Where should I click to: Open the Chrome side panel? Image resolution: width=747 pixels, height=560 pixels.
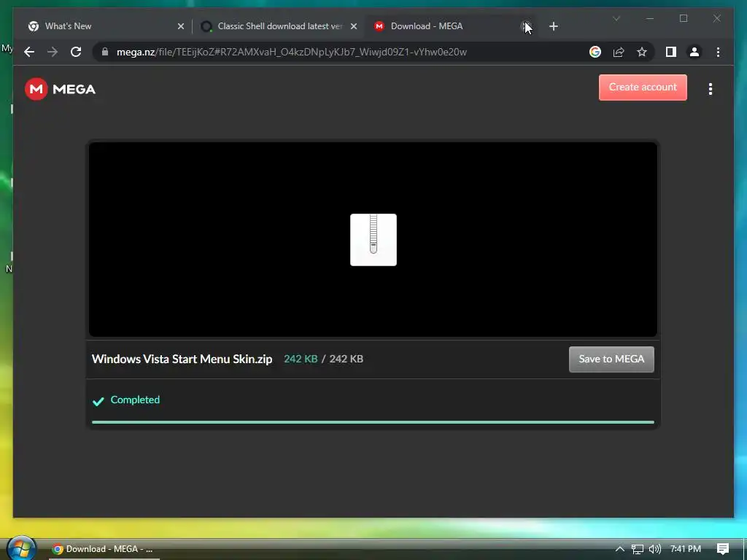(x=671, y=52)
